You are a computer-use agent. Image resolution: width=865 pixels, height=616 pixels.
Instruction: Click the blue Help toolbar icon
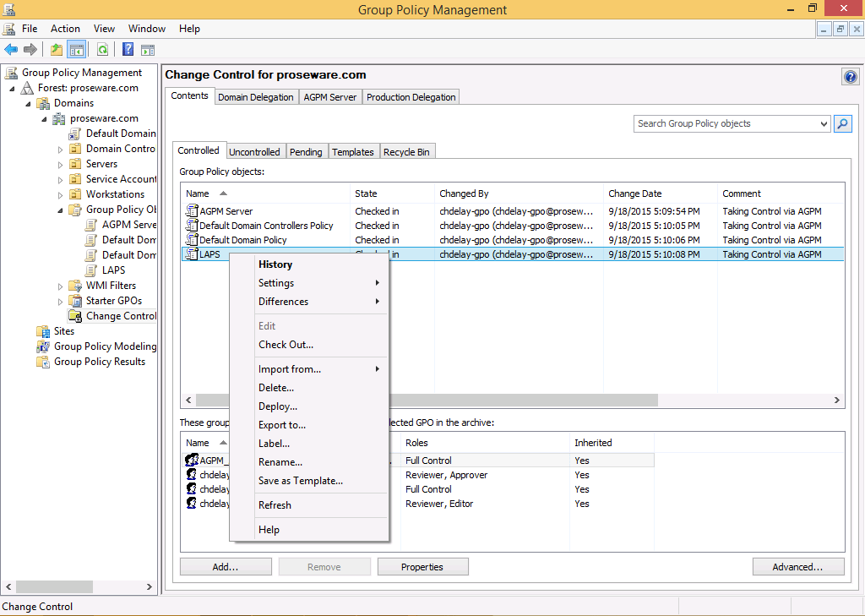tap(128, 50)
